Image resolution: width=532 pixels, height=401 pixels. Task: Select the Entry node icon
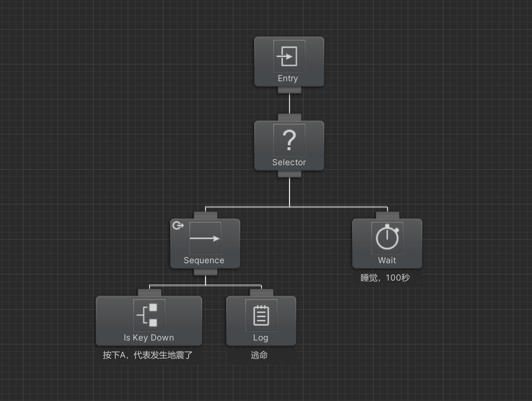[x=289, y=56]
